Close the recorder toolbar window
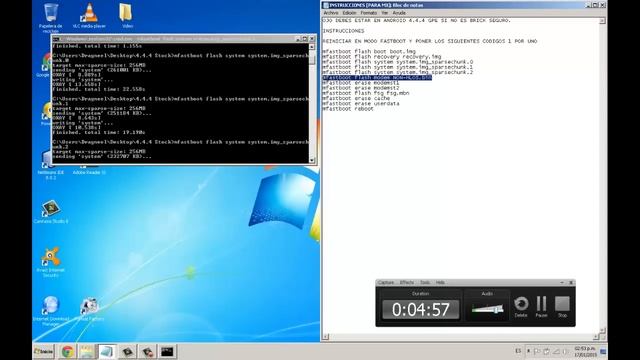The width and height of the screenshot is (640, 360). tap(571, 282)
